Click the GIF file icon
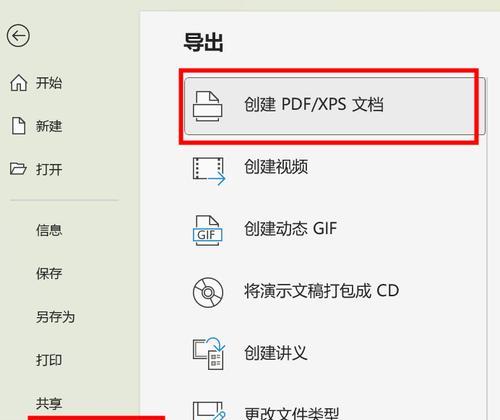This screenshot has width=500, height=420. 207,231
